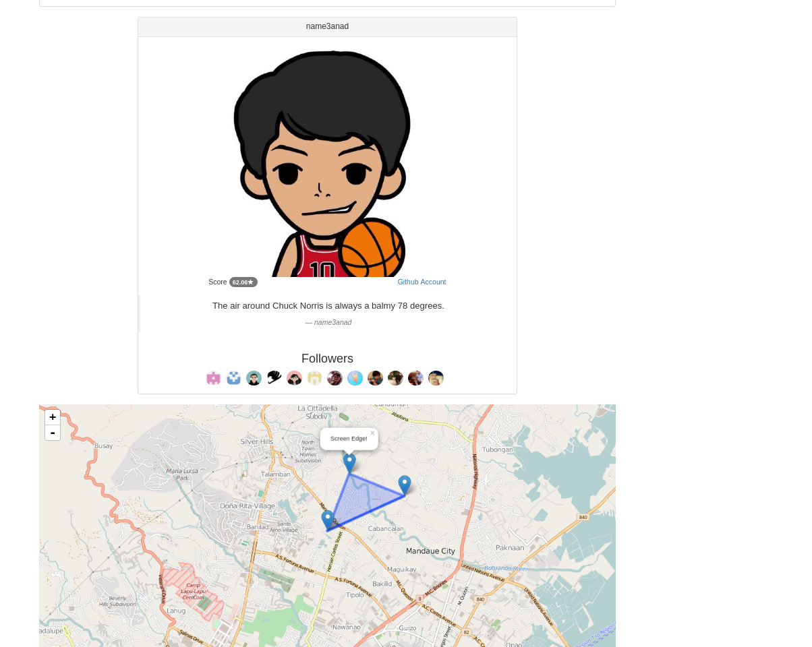Zoom out of the map
Image resolution: width=812 pixels, height=647 pixels.
(x=53, y=433)
